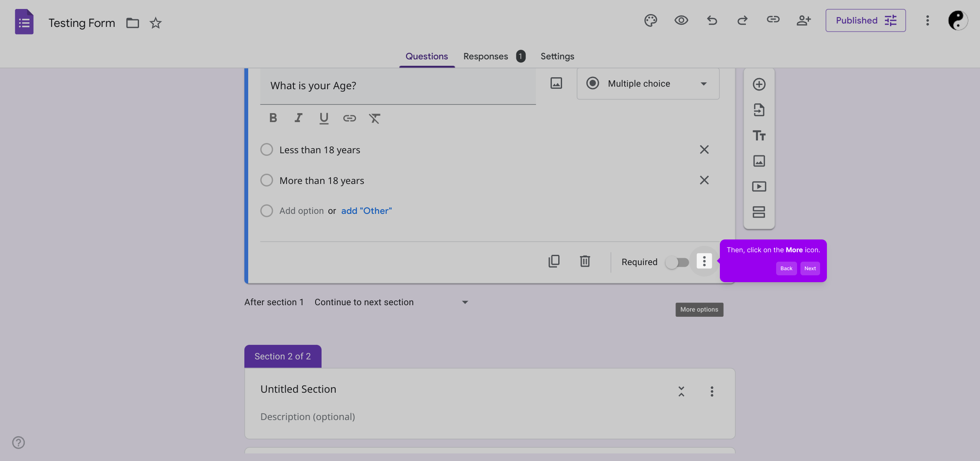Open the Multiple choice type dropdown
The image size is (980, 461).
[648, 84]
